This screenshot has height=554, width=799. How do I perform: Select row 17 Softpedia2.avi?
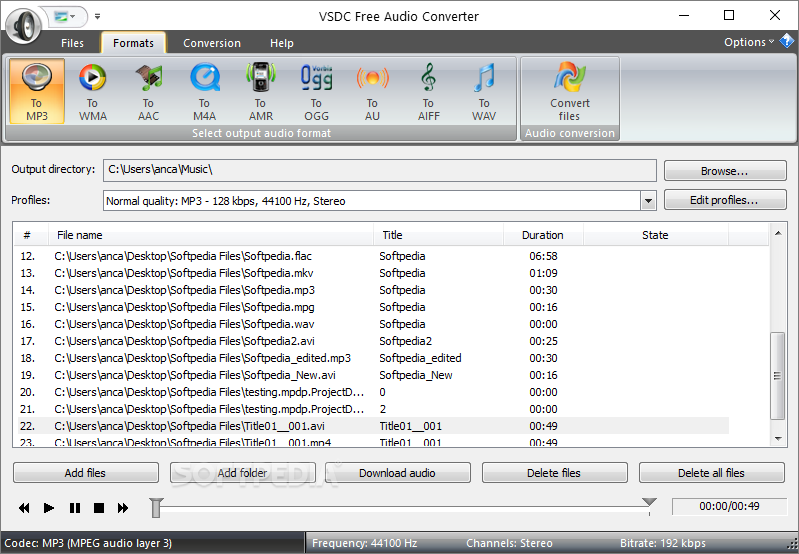point(373,341)
